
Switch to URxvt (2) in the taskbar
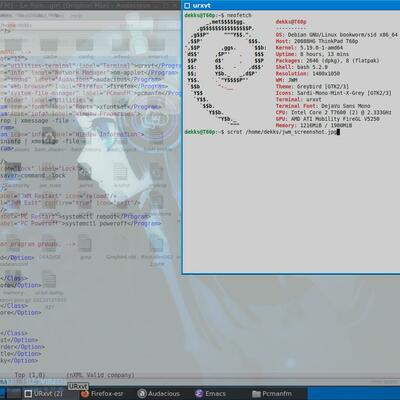(x=44, y=394)
